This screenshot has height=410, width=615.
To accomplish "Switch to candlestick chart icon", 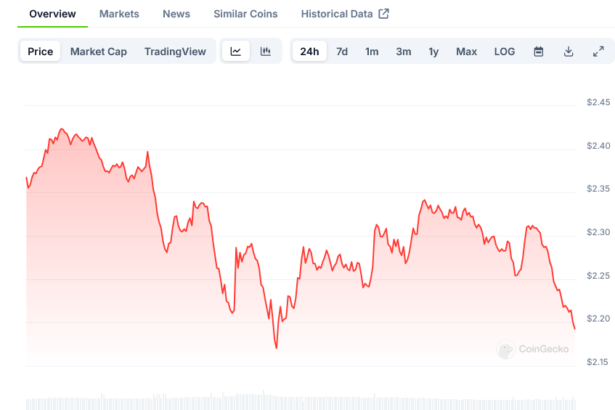I will [x=266, y=52].
